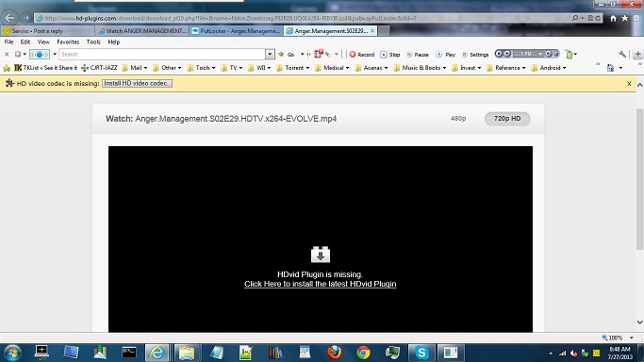Open the zoom level 100% control
The height and width of the screenshot is (362, 644).
618,337
